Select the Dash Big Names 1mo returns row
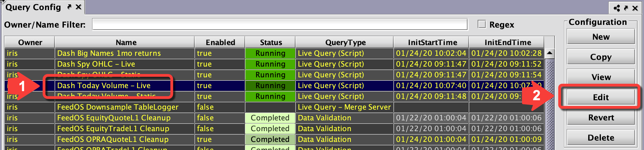 [x=109, y=53]
